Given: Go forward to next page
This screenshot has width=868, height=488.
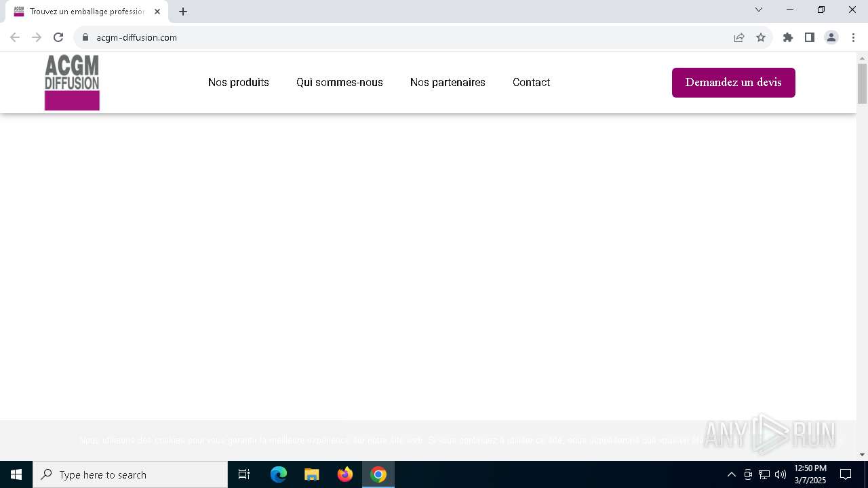Looking at the screenshot, I should click(x=37, y=37).
